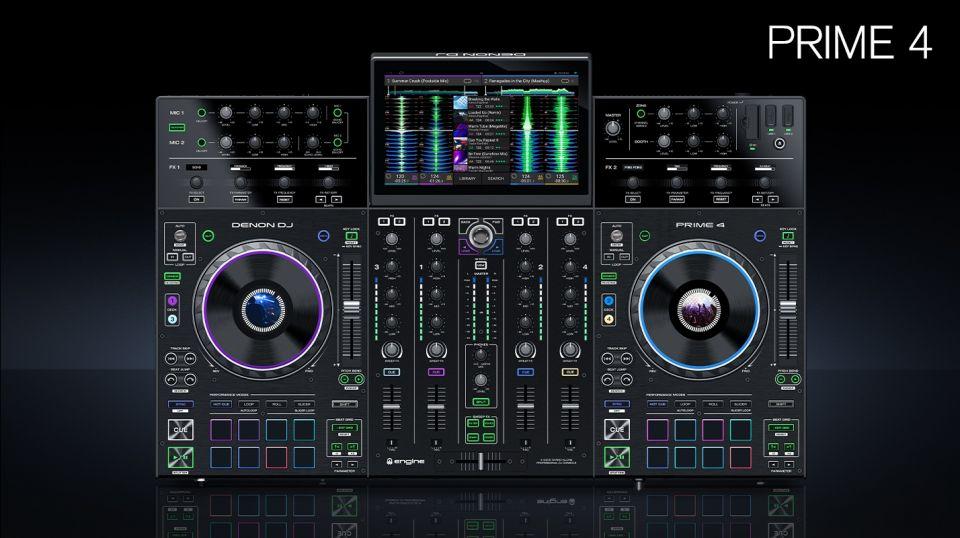Select Slicer performance mode on left deck
The image size is (960, 538).
[x=304, y=405]
